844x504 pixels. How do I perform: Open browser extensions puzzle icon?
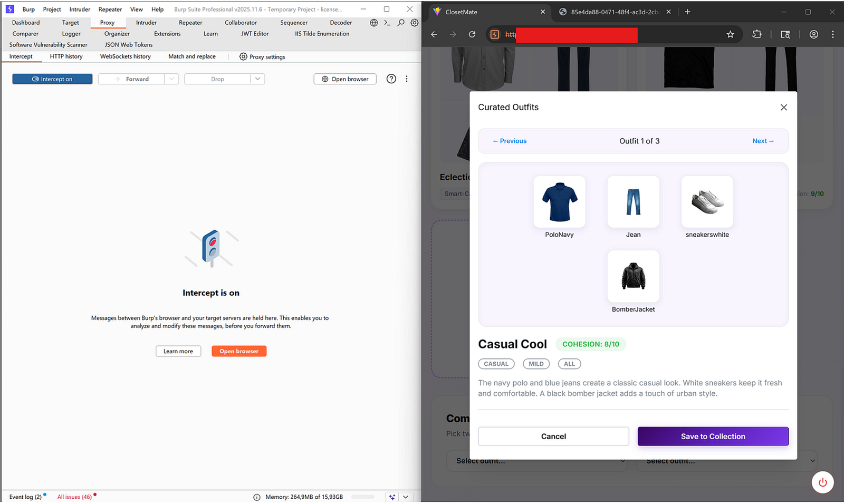(x=757, y=34)
